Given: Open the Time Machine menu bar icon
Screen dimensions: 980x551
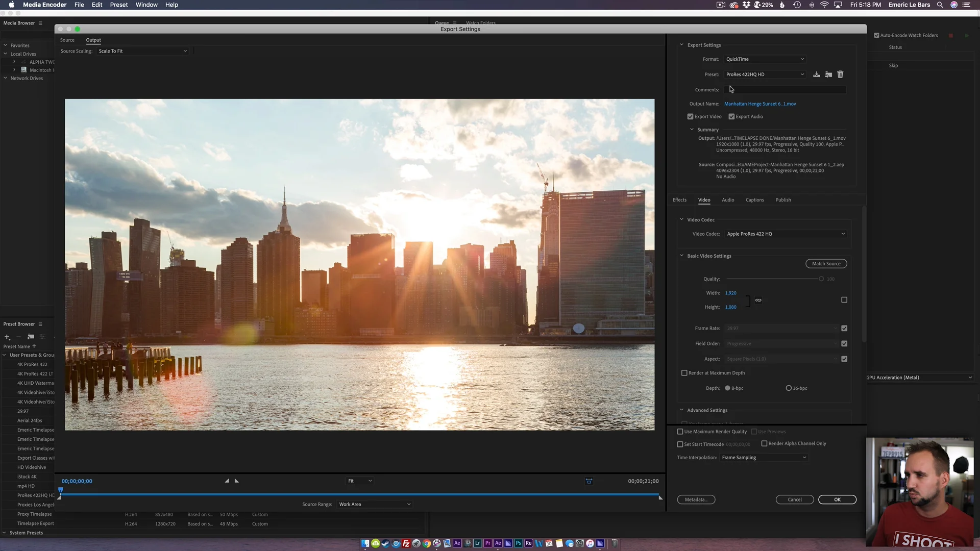Looking at the screenshot, I should [797, 5].
